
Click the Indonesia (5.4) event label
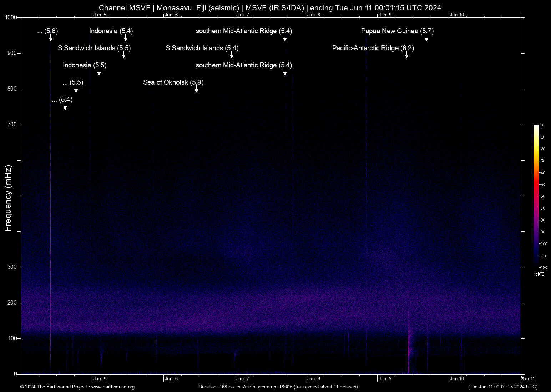tap(111, 31)
